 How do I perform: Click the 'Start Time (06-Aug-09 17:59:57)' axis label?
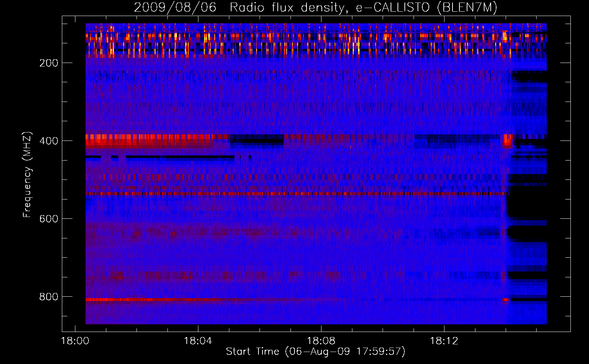[x=316, y=352]
